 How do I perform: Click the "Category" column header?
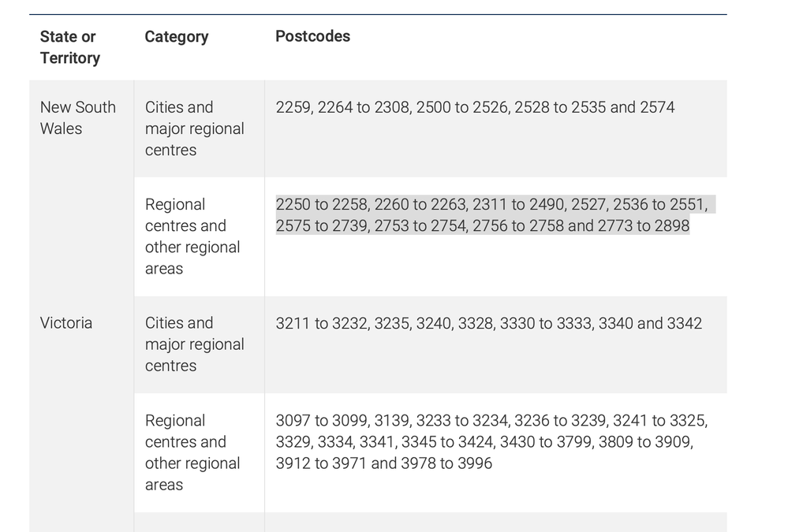pyautogui.click(x=177, y=37)
